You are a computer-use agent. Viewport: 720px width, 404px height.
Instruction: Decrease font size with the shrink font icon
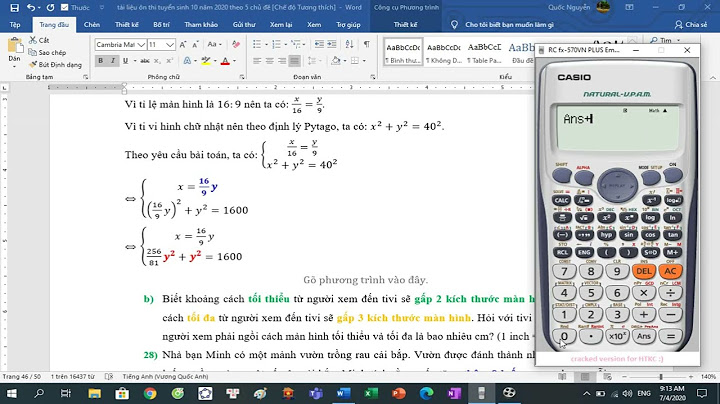point(195,45)
